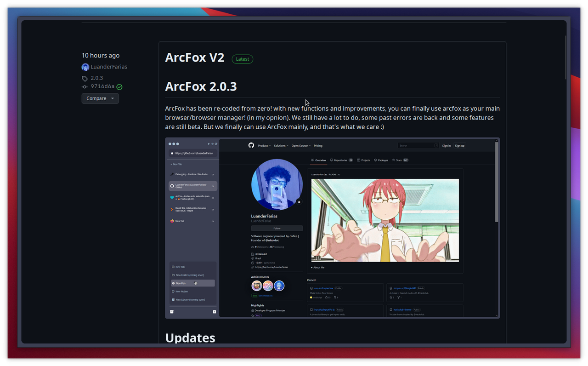Open the Replit tab icon in the sidebar

click(171, 208)
